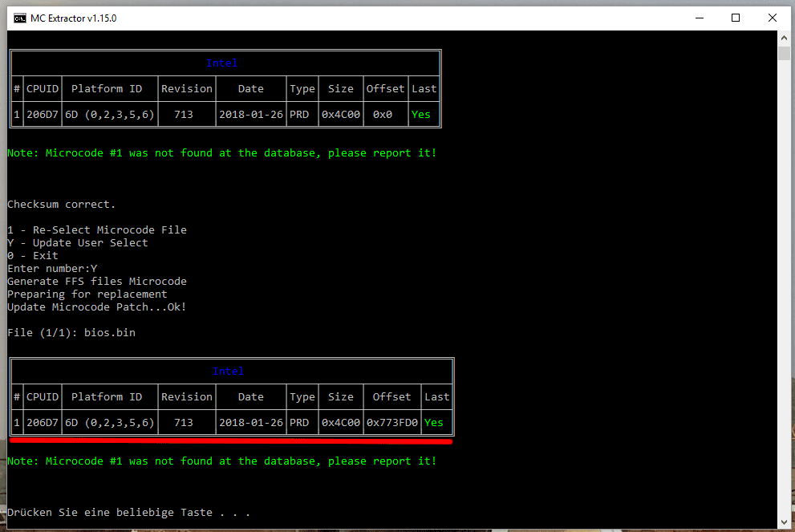Click the 'Drücken Sie eine beliebige Taste' prompt
Viewport: 795px width, 532px height.
[129, 512]
